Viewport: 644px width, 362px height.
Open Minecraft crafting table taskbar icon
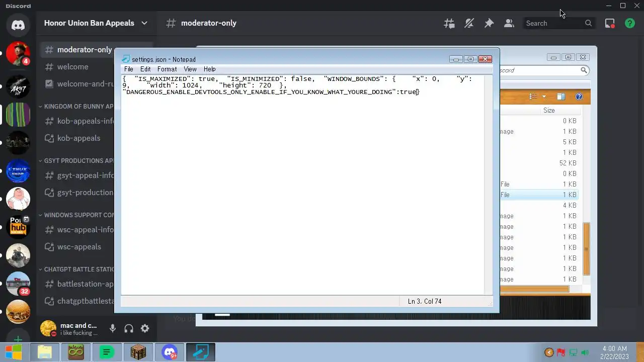[x=138, y=352]
